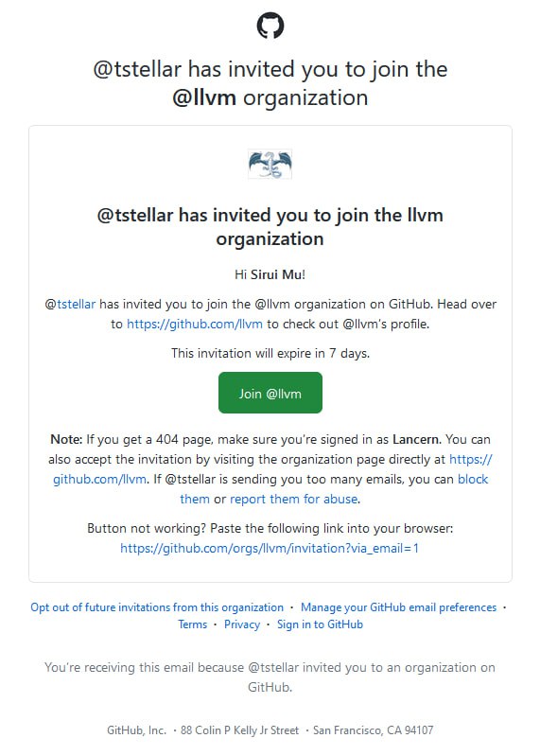
Task: Click the bold @llvm in the top title
Action: point(204,97)
